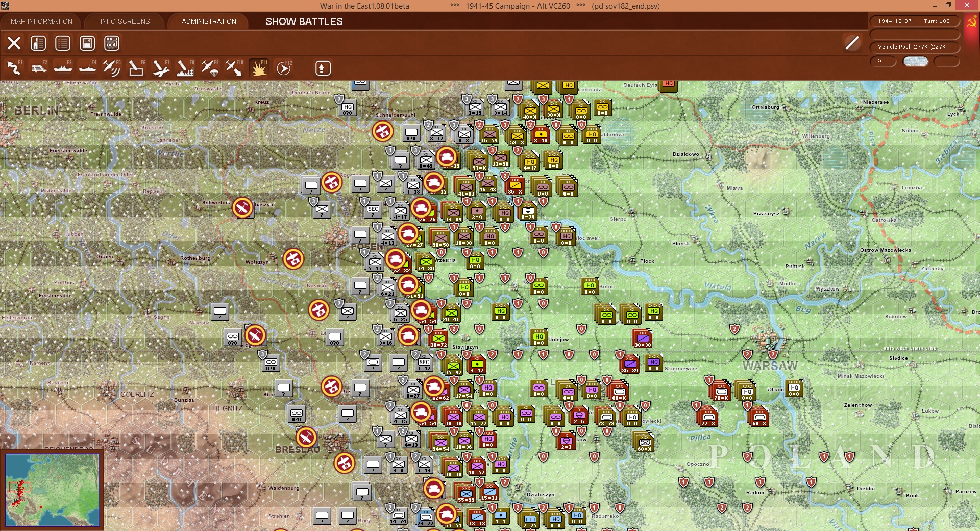Viewport: 980px width, 531px height.
Task: Click the air battle marker near Schwiebus
Action: coord(242,208)
